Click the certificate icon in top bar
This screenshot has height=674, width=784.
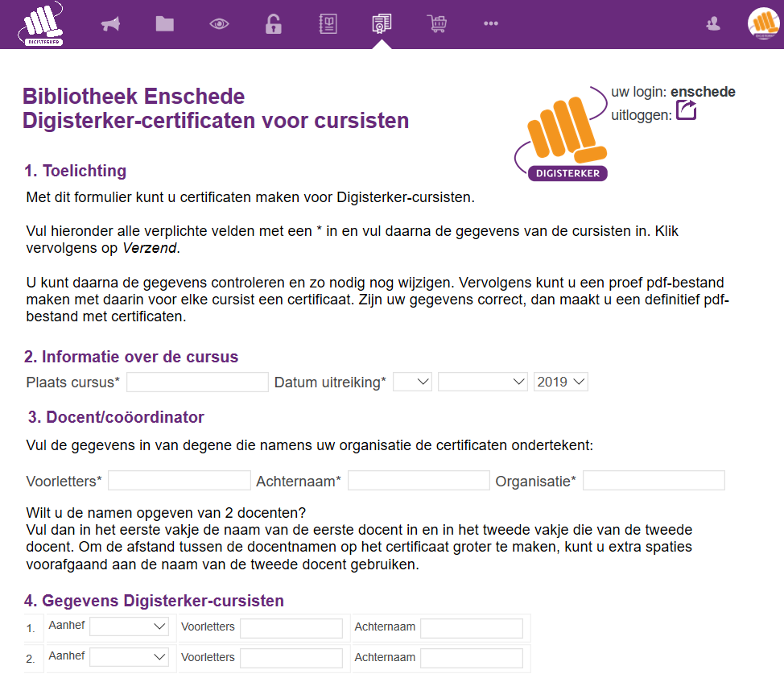(x=382, y=23)
